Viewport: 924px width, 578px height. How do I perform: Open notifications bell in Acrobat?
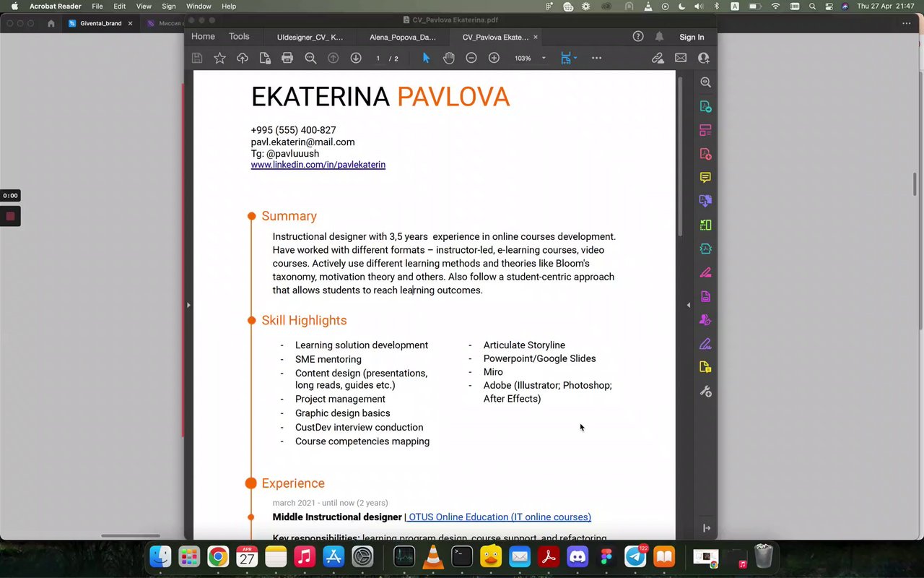click(x=659, y=36)
